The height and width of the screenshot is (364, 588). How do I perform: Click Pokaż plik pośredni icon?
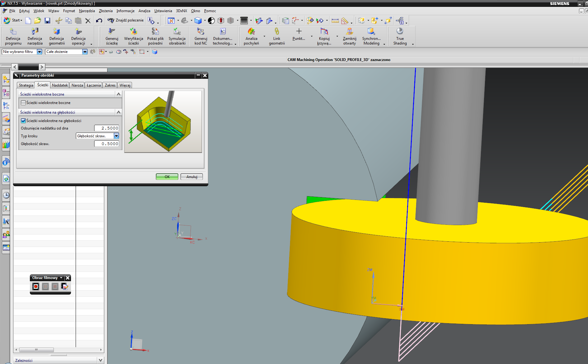coord(155,36)
